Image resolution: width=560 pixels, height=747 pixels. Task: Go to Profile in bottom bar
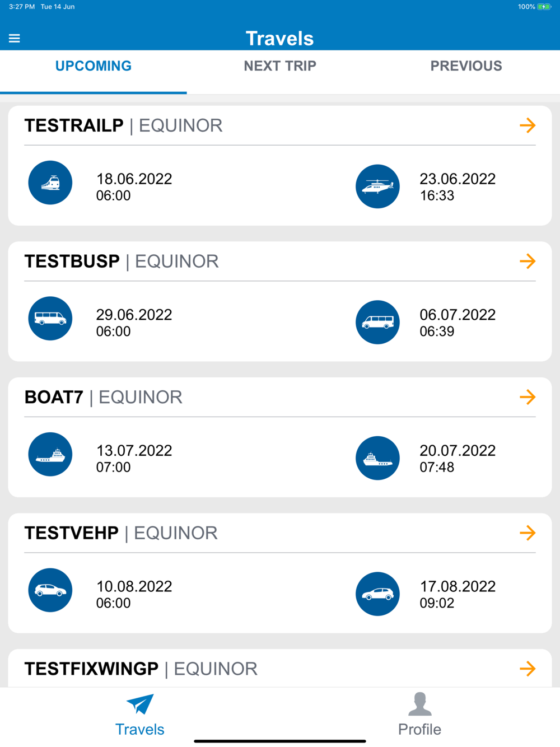[x=419, y=715]
